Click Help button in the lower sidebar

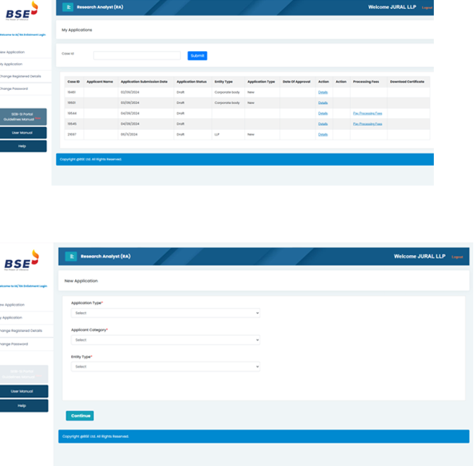pos(23,406)
